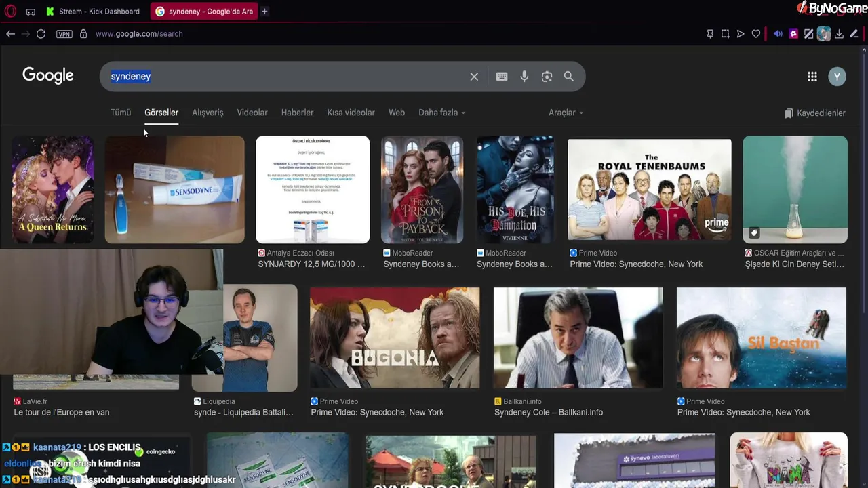This screenshot has height=488, width=868.
Task: Switch to Videolar results
Action: click(252, 113)
